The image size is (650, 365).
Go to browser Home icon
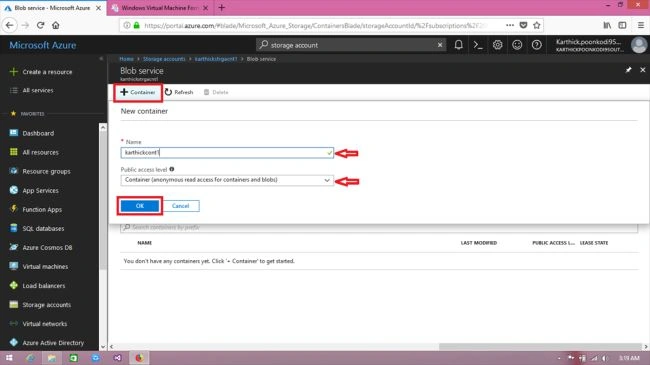point(56,25)
